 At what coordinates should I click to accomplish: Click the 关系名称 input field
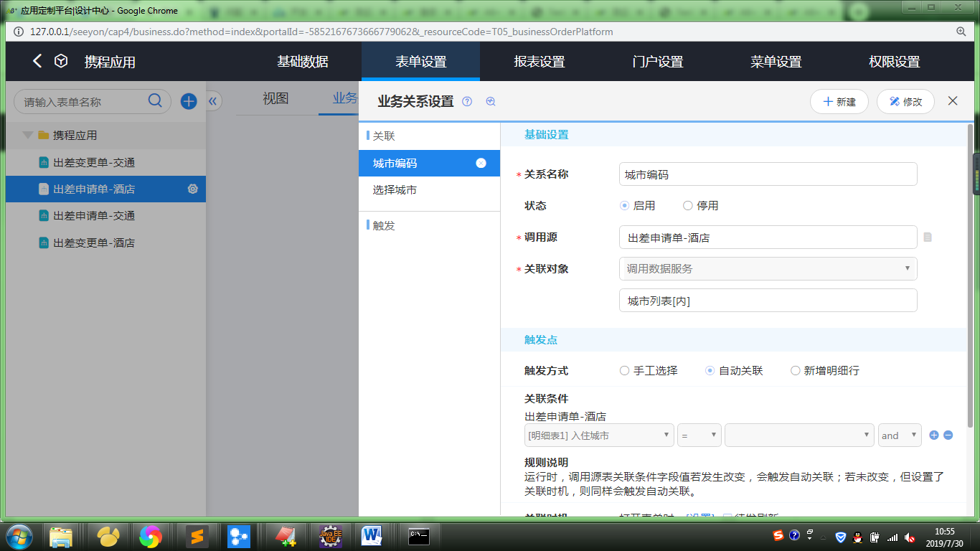tap(768, 174)
